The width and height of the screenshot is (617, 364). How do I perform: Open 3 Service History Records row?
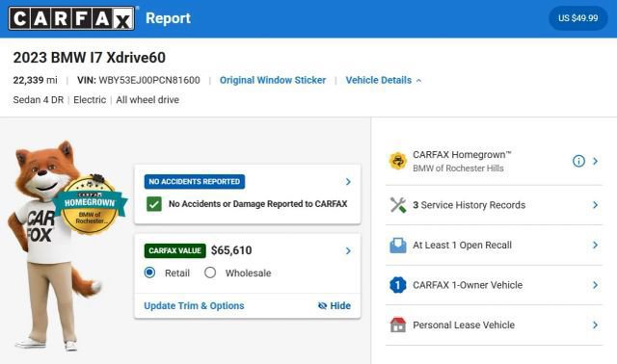494,205
